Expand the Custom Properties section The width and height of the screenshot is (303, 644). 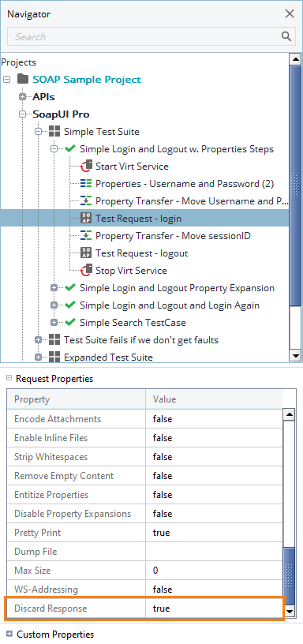tap(9, 635)
